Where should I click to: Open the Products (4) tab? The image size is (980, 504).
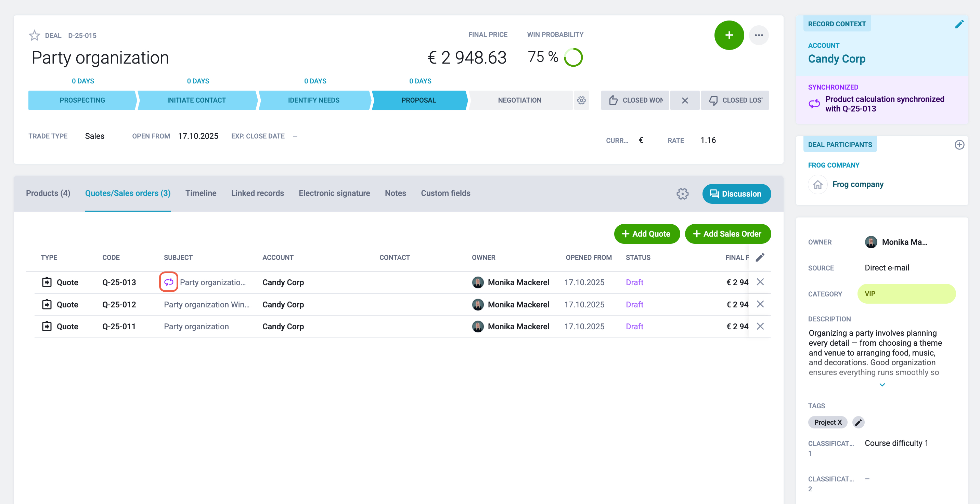click(x=48, y=194)
